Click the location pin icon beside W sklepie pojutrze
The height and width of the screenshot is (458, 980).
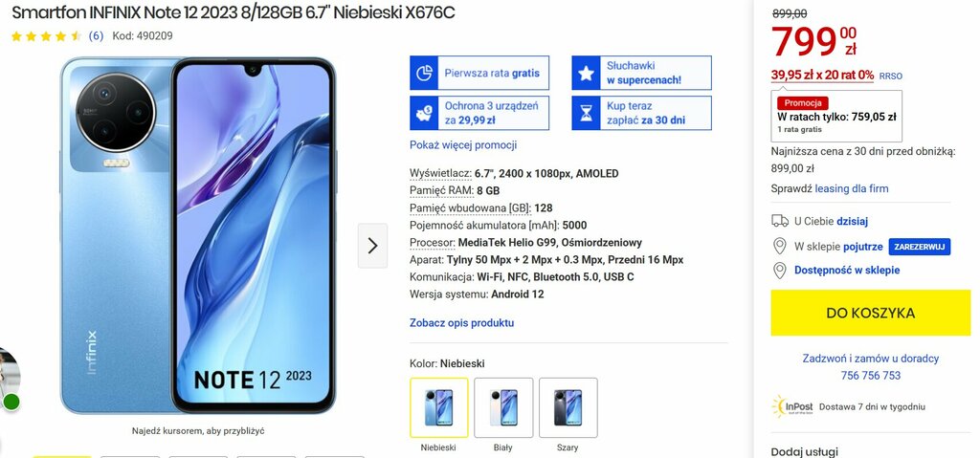pyautogui.click(x=779, y=246)
